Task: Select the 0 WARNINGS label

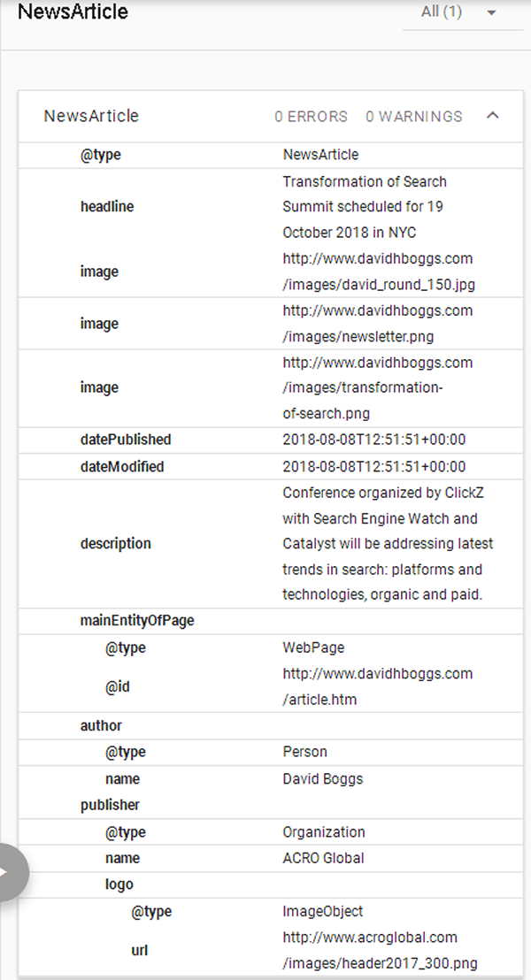Action: (x=414, y=116)
